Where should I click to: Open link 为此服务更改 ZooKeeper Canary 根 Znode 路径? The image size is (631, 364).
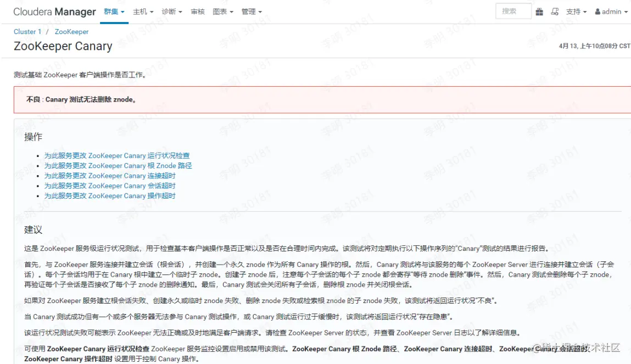118,165
